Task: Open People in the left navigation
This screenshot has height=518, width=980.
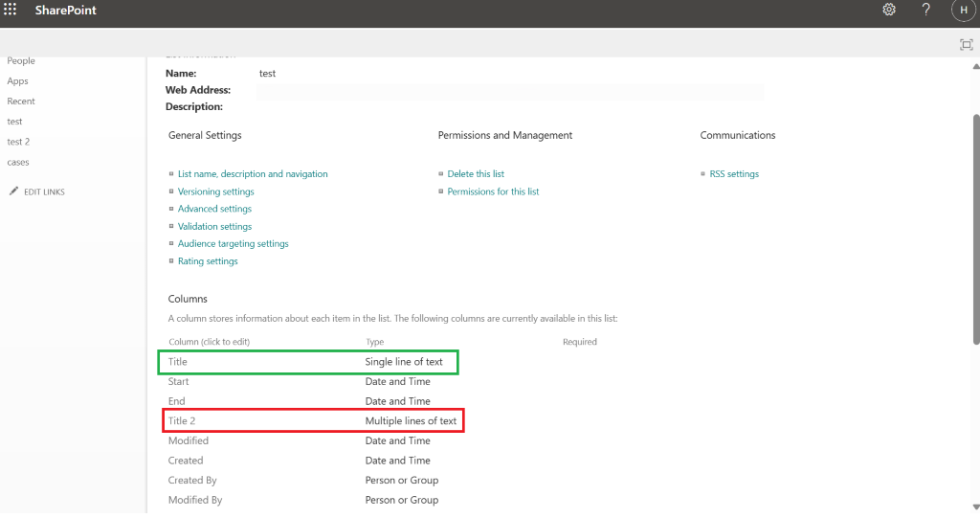Action: (21, 60)
